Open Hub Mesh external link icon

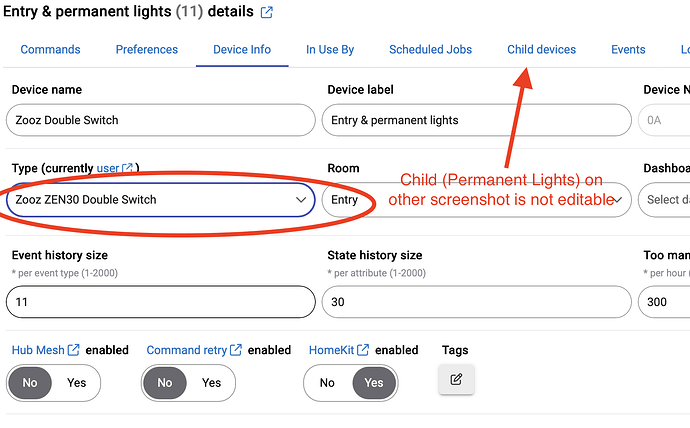73,350
